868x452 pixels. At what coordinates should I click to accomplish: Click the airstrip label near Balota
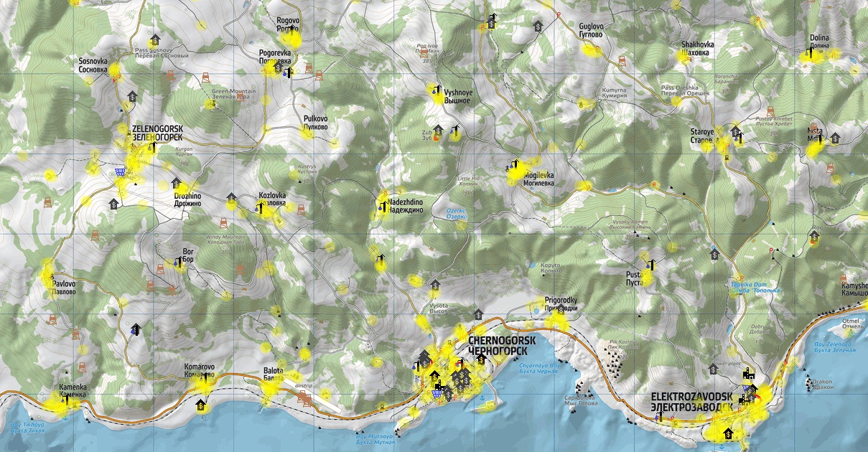click(x=304, y=385)
